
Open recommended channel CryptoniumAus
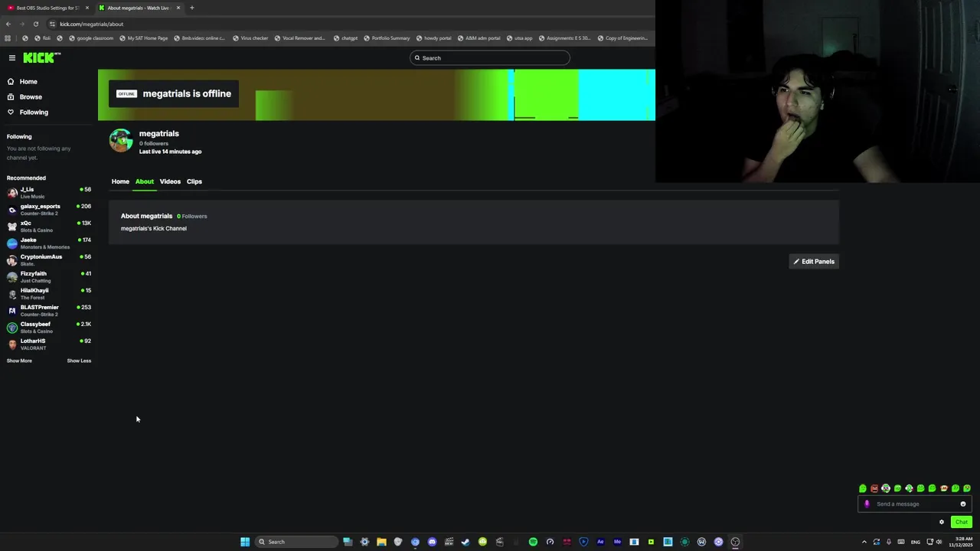coord(47,260)
